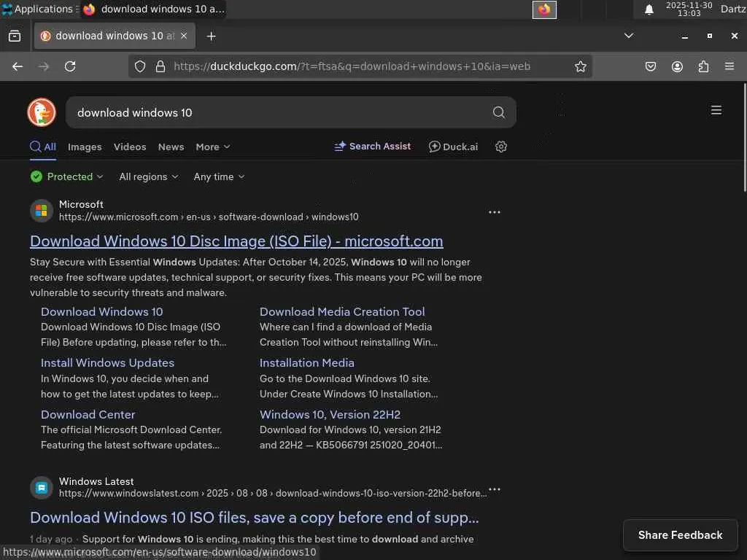
Task: Click the Share Feedback button
Action: click(x=680, y=535)
